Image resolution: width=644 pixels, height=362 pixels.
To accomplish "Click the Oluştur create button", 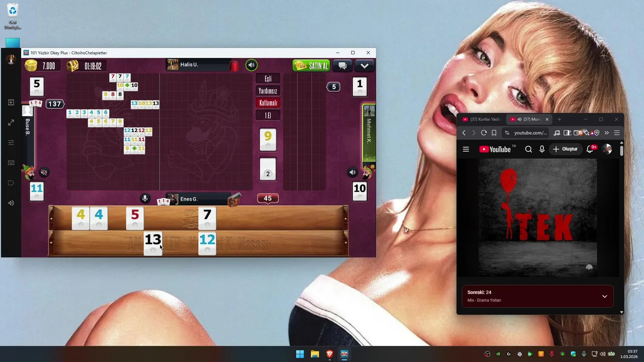I will click(x=566, y=149).
